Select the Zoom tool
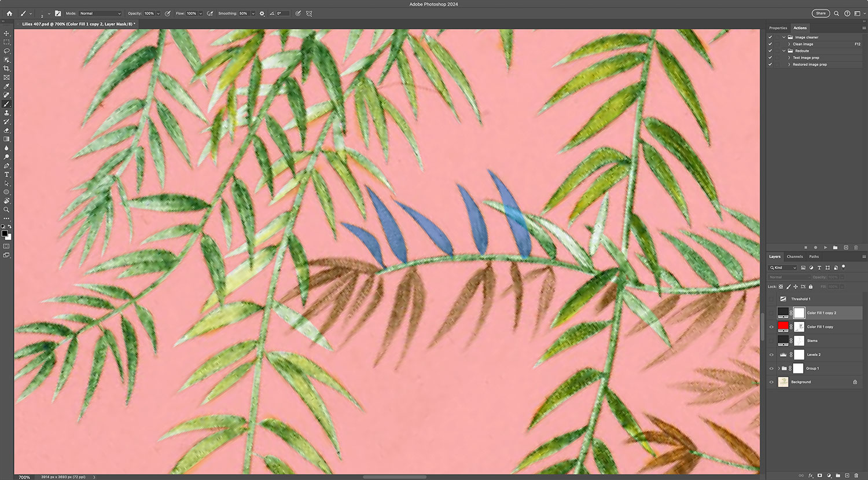 6,210
